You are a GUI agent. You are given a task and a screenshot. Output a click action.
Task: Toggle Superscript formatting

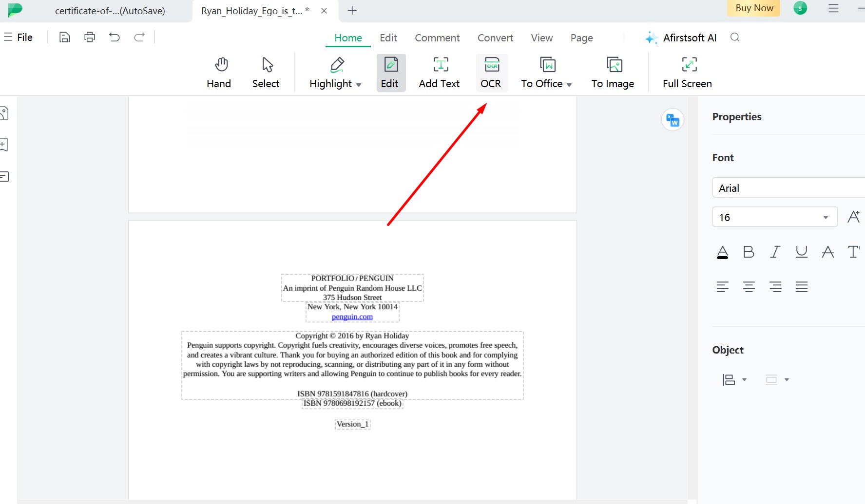pos(854,252)
